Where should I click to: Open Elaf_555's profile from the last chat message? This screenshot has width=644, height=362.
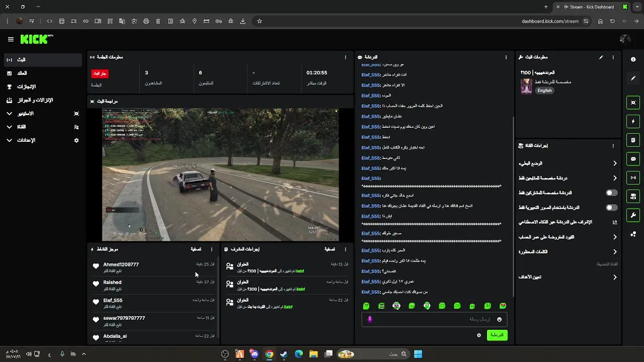point(370,292)
